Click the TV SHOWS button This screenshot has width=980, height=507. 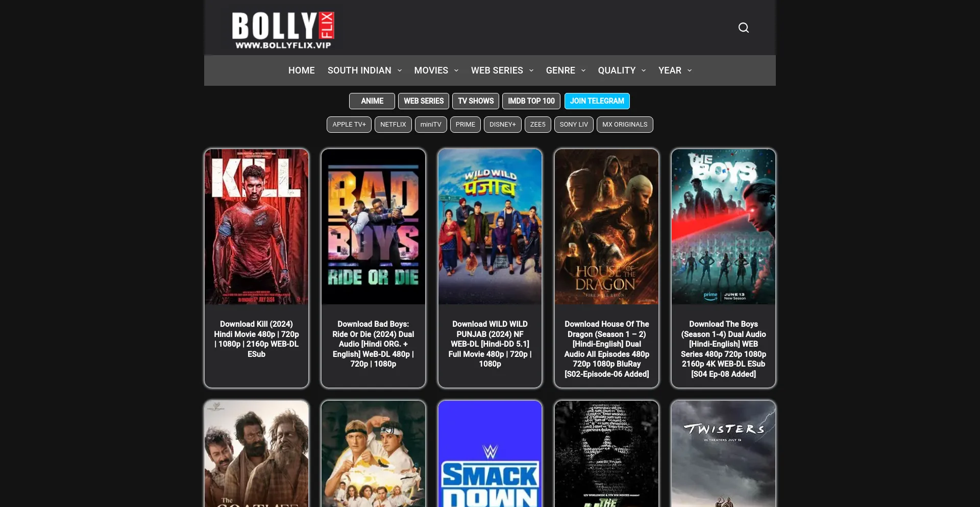[x=476, y=101]
